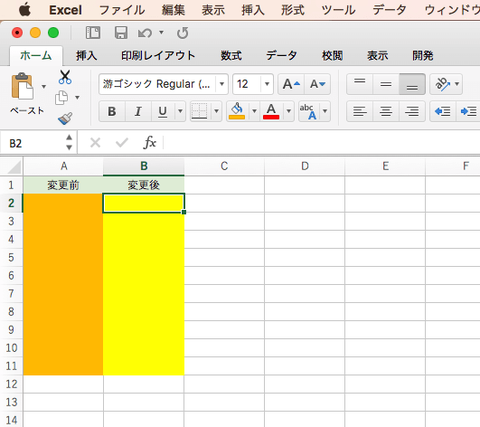480x427 pixels.
Task: Switch to the 校閲 ribbon tab
Action: coord(332,55)
